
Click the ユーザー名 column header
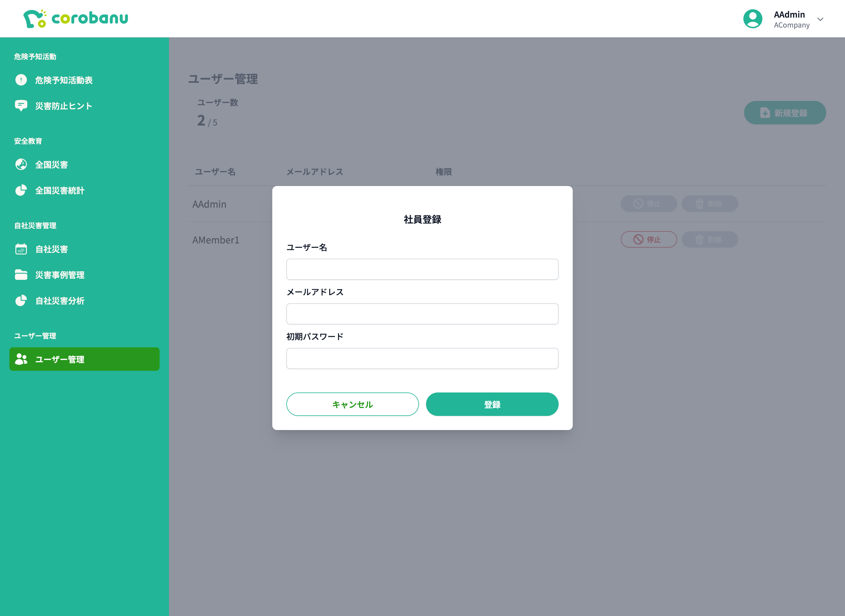pos(215,172)
